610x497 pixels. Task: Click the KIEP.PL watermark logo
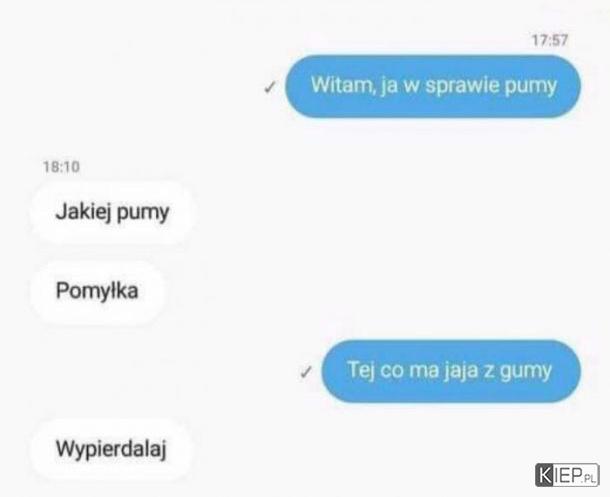click(x=567, y=475)
